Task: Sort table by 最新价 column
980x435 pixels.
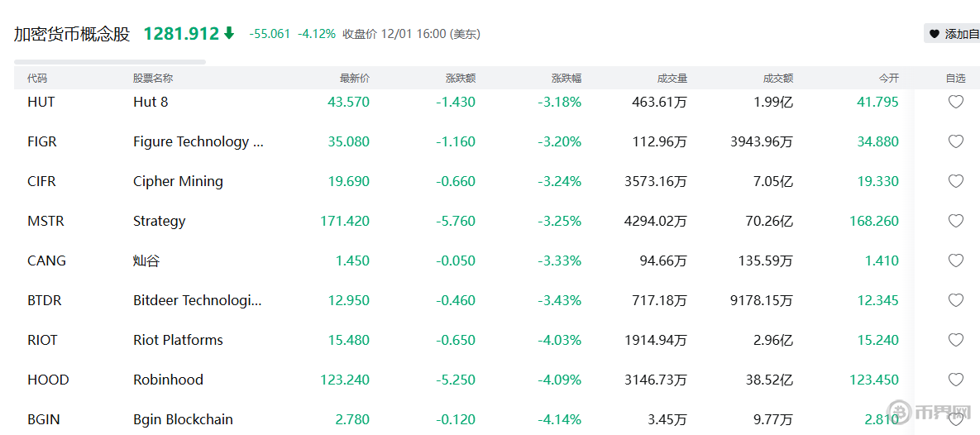Action: [x=355, y=79]
